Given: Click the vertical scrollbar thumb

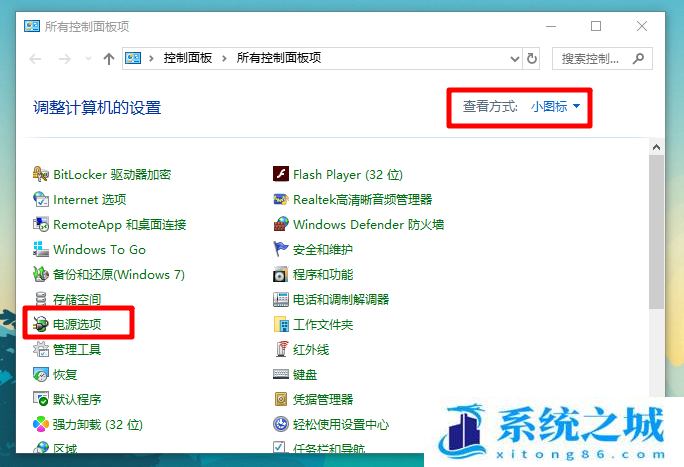Looking at the screenshot, I should pyautogui.click(x=656, y=232).
